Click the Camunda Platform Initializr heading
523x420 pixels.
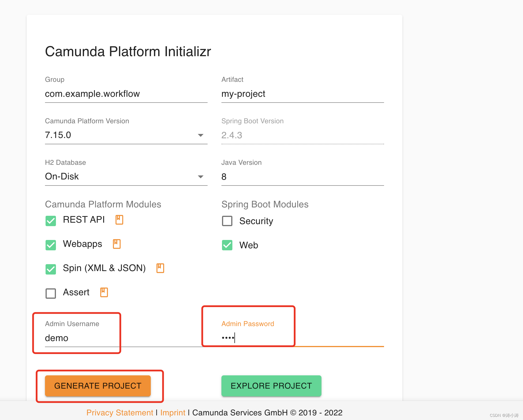pos(128,52)
